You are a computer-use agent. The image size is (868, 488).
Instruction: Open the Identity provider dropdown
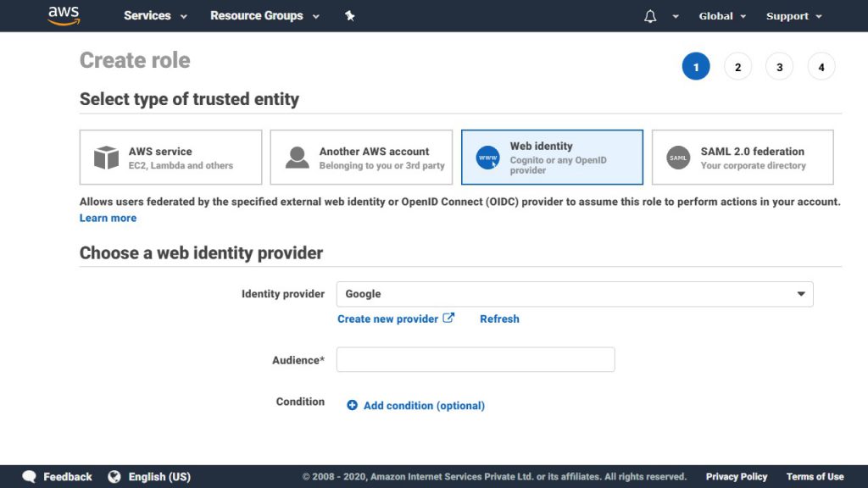576,294
